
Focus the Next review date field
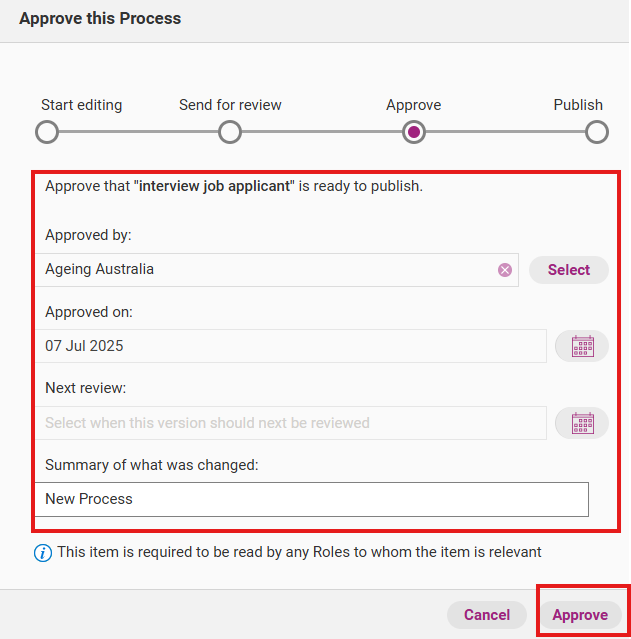pyautogui.click(x=290, y=423)
